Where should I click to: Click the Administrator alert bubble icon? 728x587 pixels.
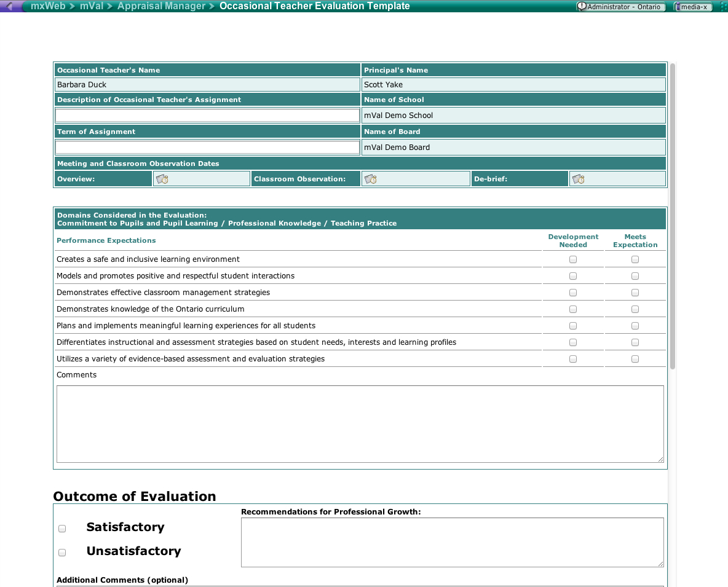coord(582,7)
